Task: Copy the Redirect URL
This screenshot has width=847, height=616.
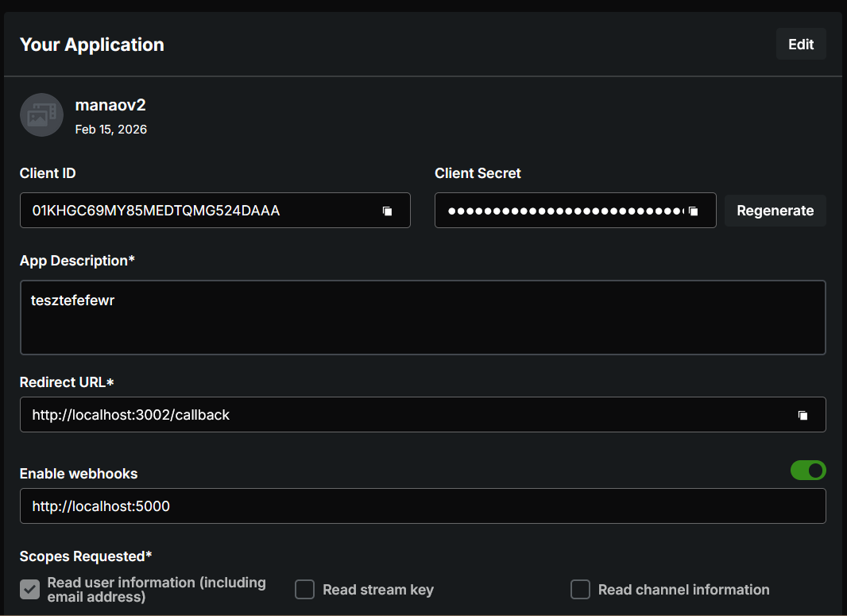Action: tap(803, 416)
